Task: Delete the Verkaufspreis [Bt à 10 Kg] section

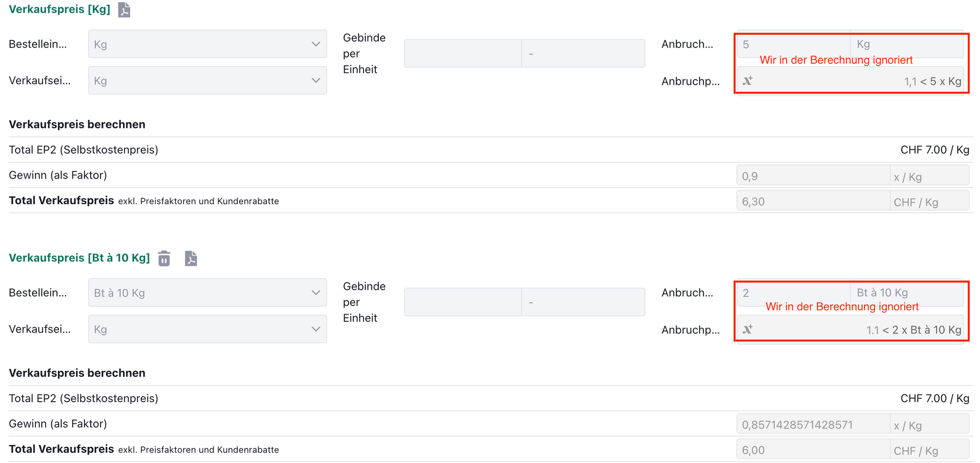Action: click(164, 258)
